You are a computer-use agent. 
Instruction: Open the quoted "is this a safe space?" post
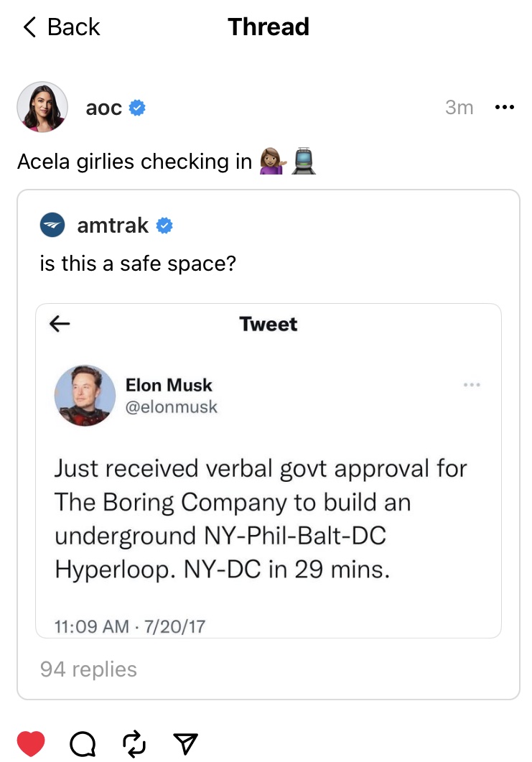[x=138, y=264]
